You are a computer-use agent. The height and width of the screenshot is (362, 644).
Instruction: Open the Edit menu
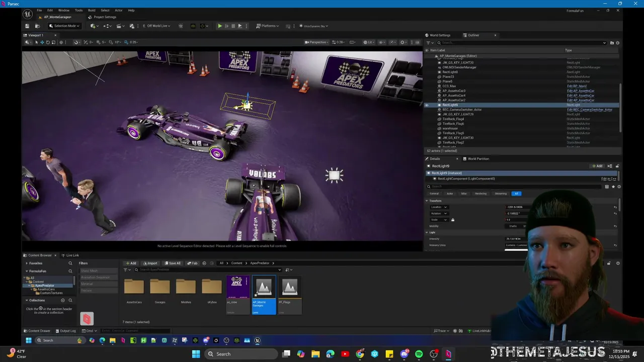(x=50, y=10)
